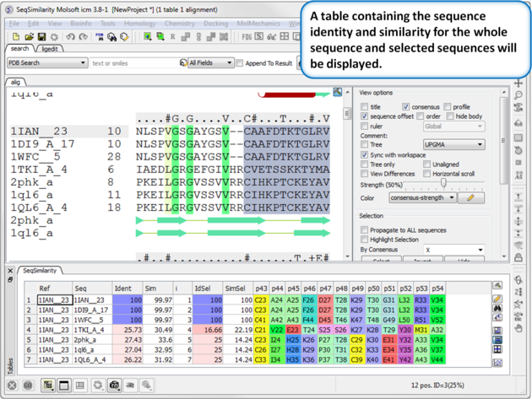Click the Open file folder icon
The height and width of the screenshot is (399, 532).
coord(30,37)
